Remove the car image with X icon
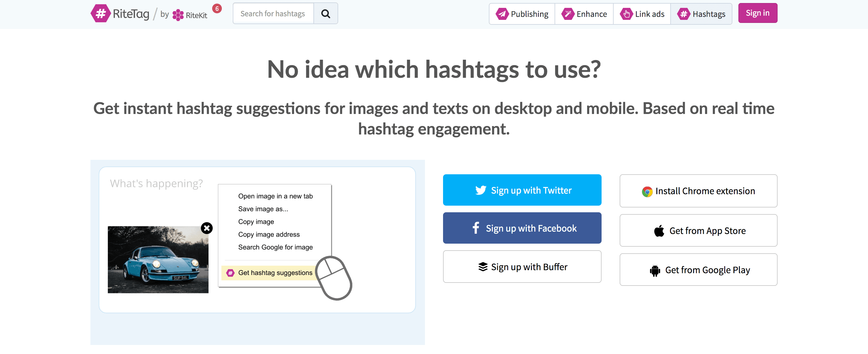The height and width of the screenshot is (354, 868). (x=206, y=228)
